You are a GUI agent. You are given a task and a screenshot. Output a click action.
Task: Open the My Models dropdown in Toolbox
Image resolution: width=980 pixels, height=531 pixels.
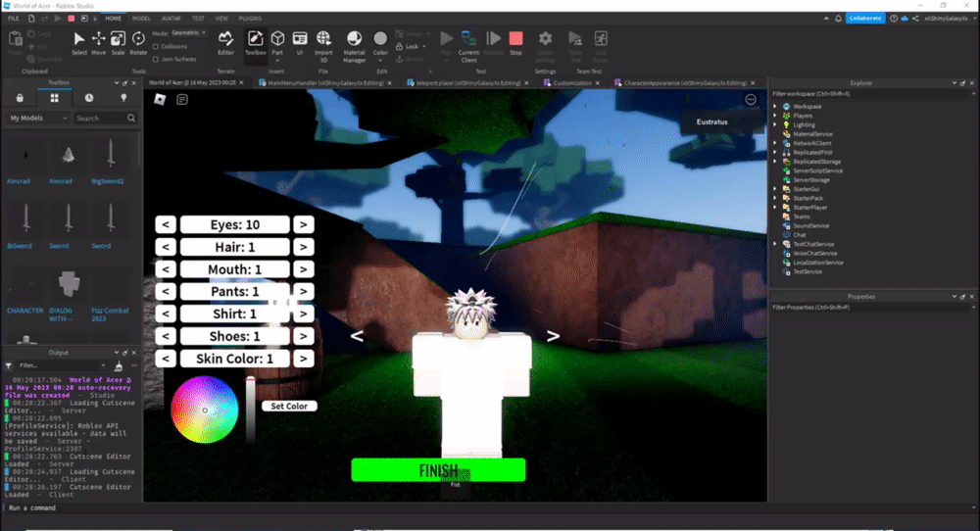38,119
